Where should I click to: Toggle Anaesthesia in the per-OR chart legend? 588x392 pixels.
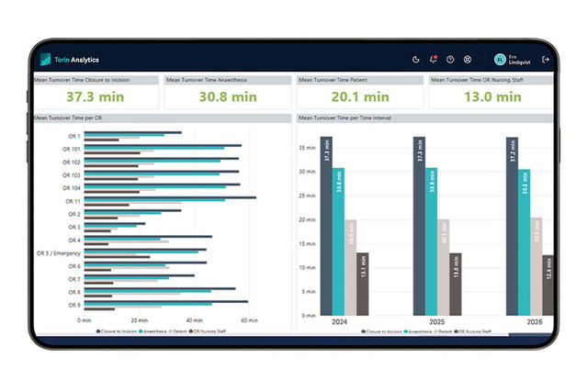coord(153,331)
